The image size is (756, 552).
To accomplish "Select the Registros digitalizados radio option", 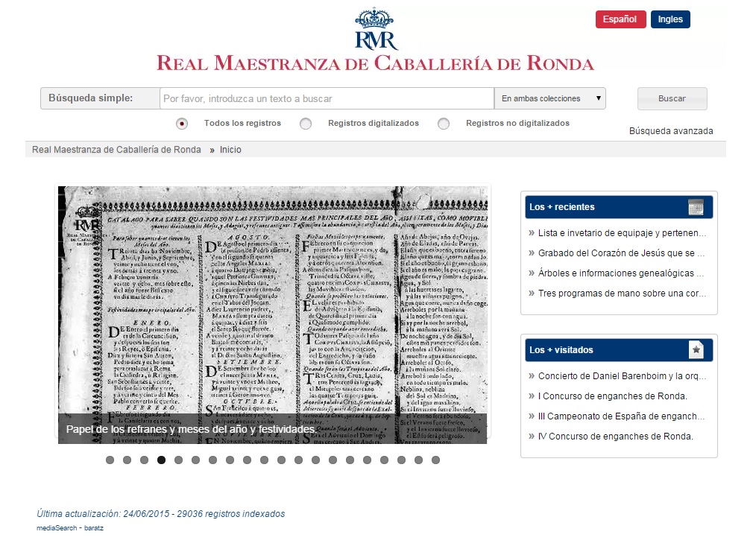I will [305, 124].
